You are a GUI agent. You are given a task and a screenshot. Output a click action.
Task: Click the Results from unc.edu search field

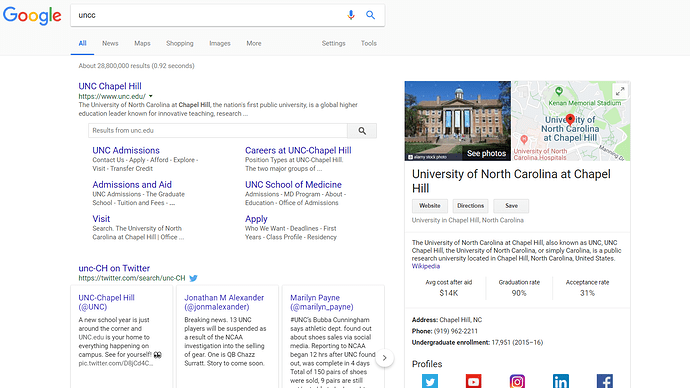click(218, 131)
